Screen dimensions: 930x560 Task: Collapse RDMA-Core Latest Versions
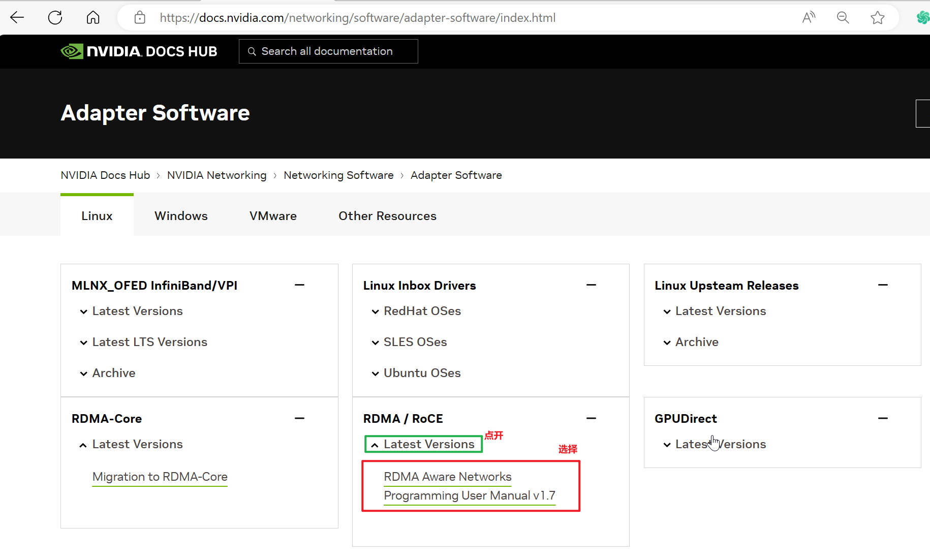click(132, 444)
